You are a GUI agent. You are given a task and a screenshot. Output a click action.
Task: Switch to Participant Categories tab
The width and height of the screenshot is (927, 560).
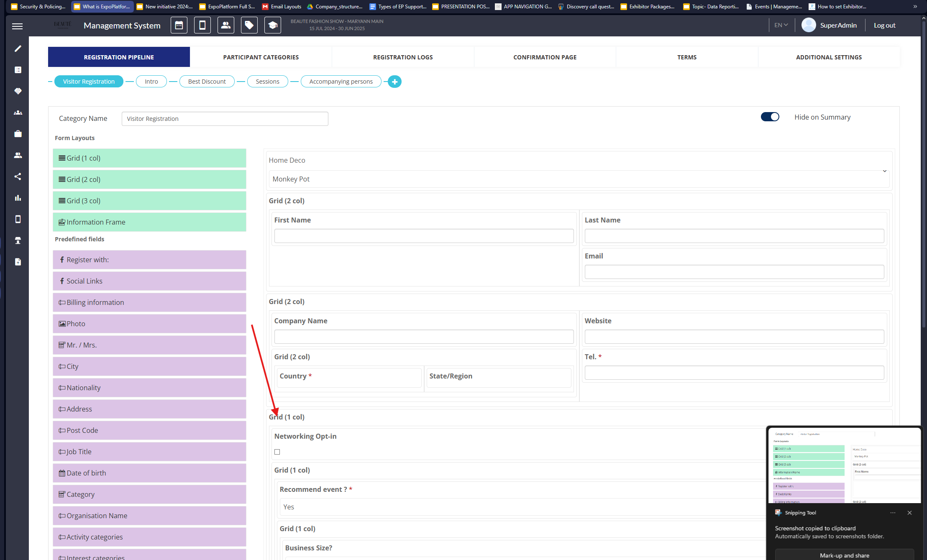coord(261,57)
